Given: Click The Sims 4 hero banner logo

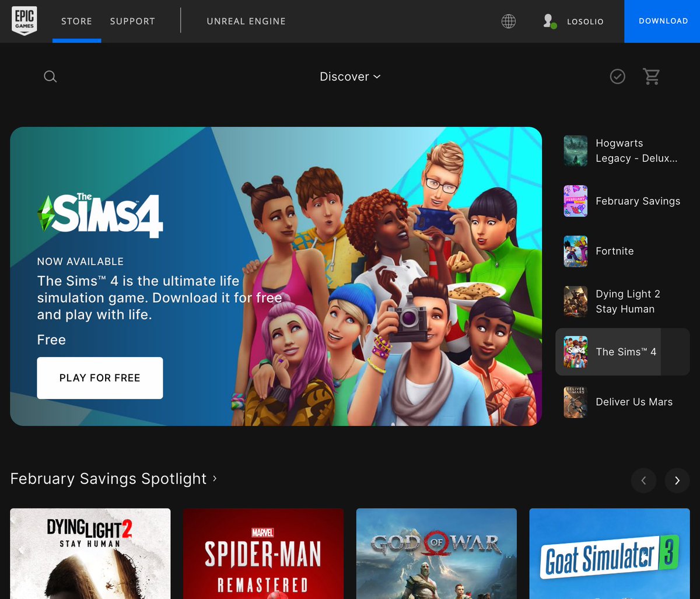Looking at the screenshot, I should [x=100, y=215].
